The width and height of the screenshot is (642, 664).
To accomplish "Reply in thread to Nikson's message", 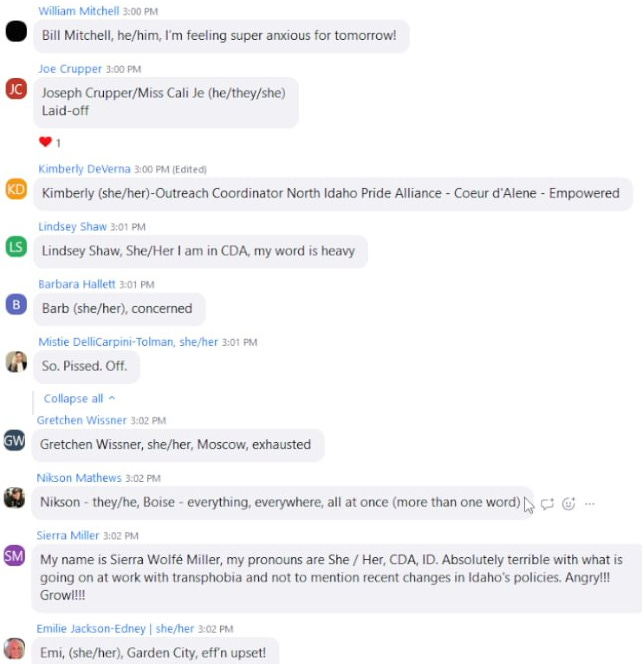I will [547, 504].
